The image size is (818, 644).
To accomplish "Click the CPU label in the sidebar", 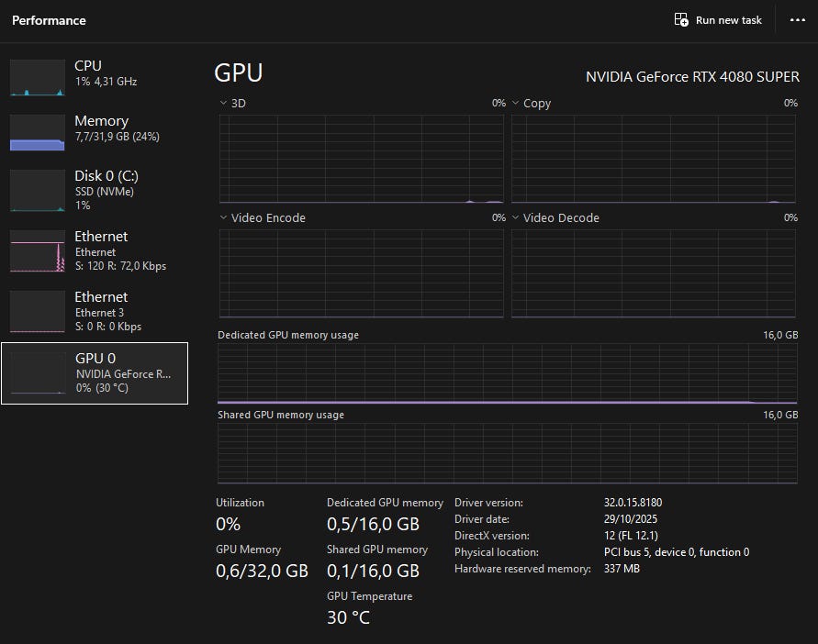I will pos(88,66).
